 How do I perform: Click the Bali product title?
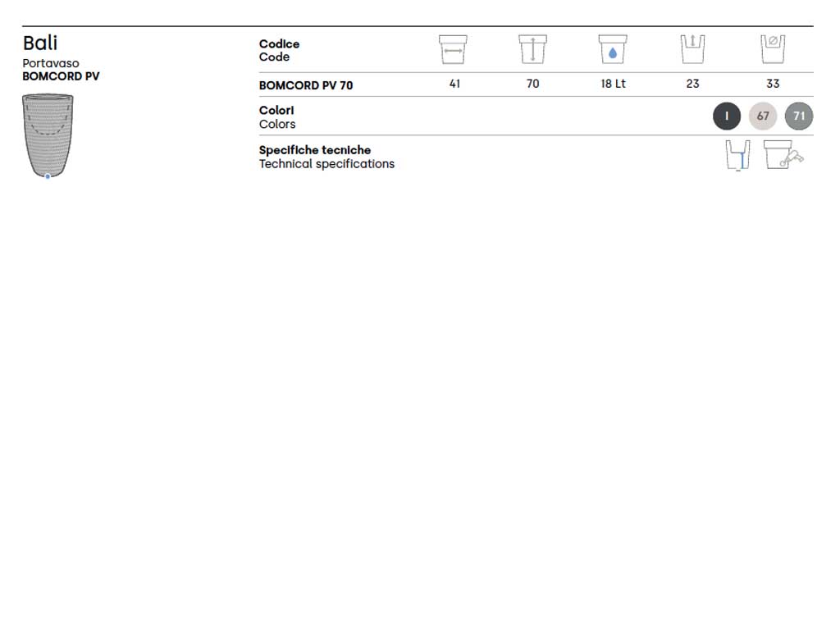coord(40,43)
